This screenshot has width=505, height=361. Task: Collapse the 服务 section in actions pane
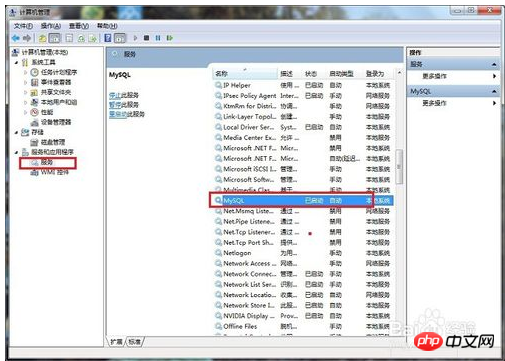coord(494,64)
